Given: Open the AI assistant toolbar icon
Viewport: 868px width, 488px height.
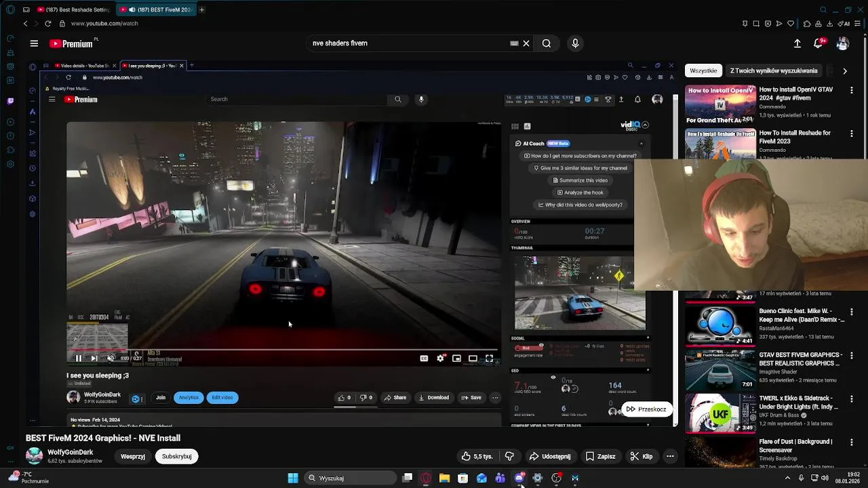Looking at the screenshot, I should pyautogui.click(x=845, y=24).
